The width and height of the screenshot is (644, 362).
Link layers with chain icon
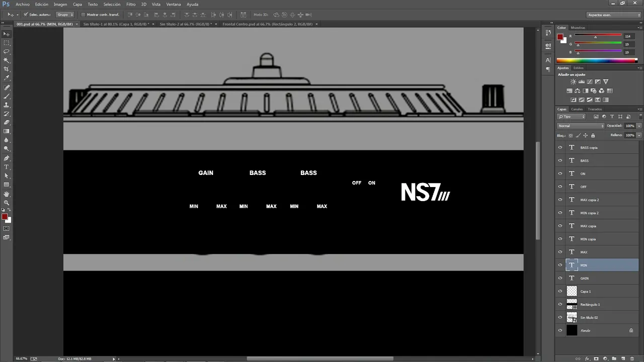coord(578,358)
